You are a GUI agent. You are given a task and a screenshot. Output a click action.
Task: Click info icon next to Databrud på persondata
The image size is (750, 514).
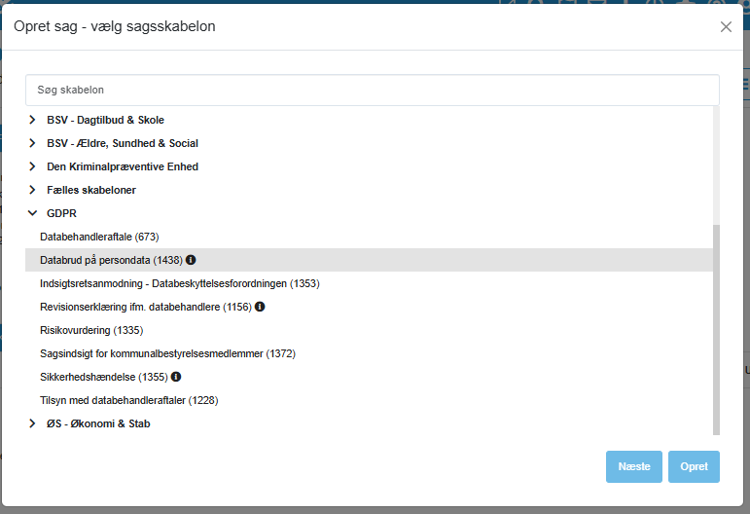[191, 260]
